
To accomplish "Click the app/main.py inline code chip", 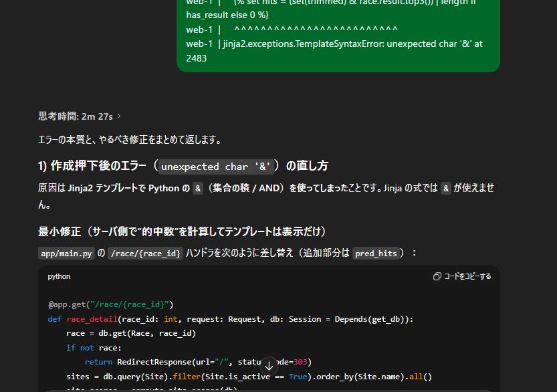I will tap(67, 253).
